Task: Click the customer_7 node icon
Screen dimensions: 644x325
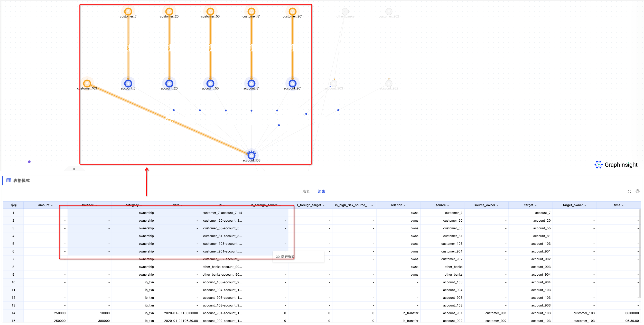Action: (x=128, y=12)
